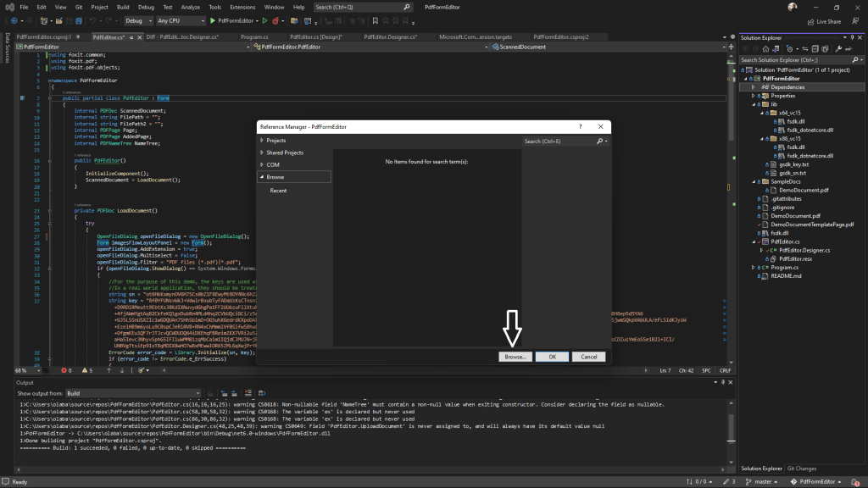The width and height of the screenshot is (868, 488).
Task: Collapse the SampleDocs folder
Action: pyautogui.click(x=754, y=181)
